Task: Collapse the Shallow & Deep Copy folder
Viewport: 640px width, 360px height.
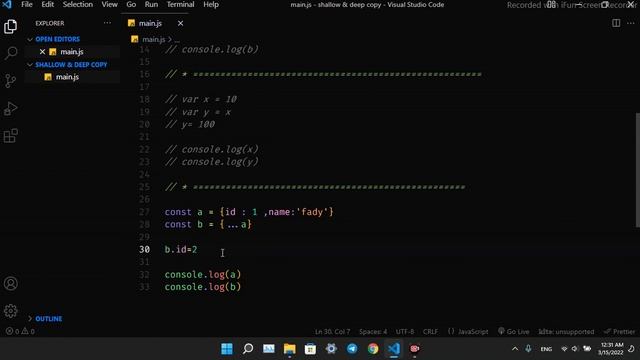Action: click(71, 64)
